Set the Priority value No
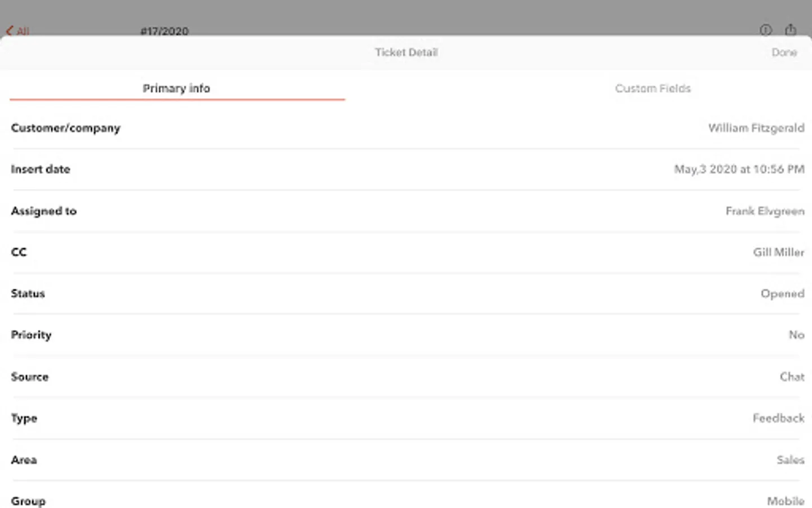Image resolution: width=812 pixels, height=508 pixels. click(796, 335)
